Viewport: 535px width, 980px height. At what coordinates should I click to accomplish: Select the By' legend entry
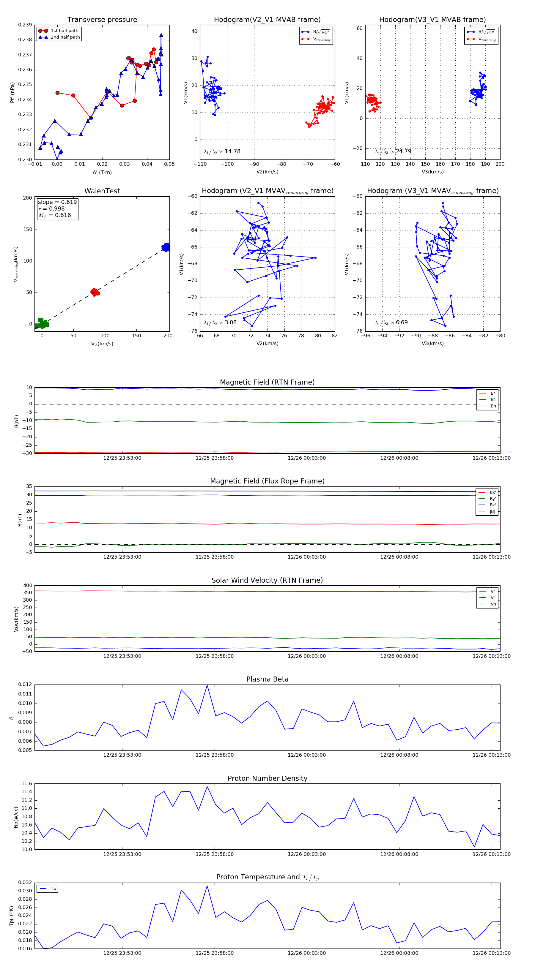click(x=487, y=499)
